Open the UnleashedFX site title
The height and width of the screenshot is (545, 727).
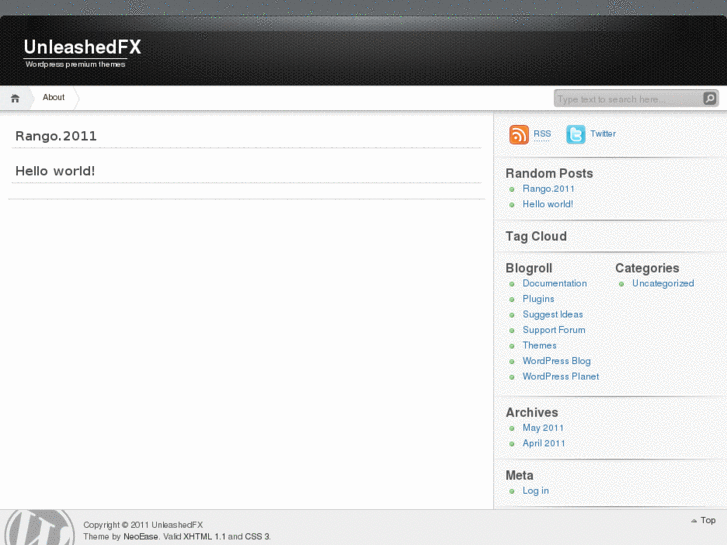click(x=82, y=47)
